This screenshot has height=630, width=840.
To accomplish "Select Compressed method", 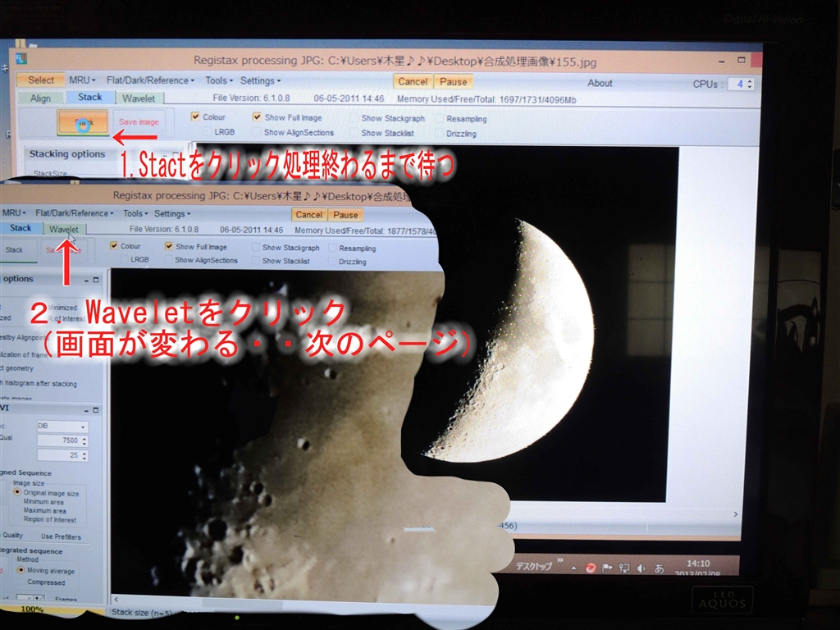I will (21, 582).
